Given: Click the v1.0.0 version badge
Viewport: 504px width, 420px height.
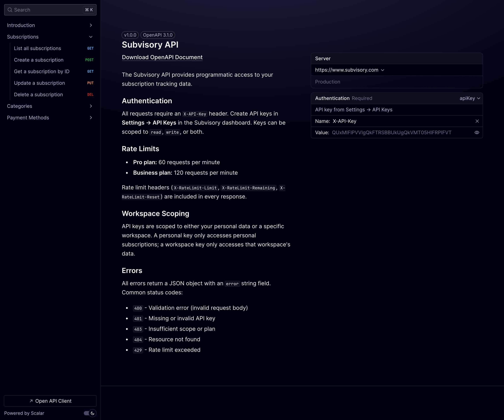Looking at the screenshot, I should [x=130, y=35].
